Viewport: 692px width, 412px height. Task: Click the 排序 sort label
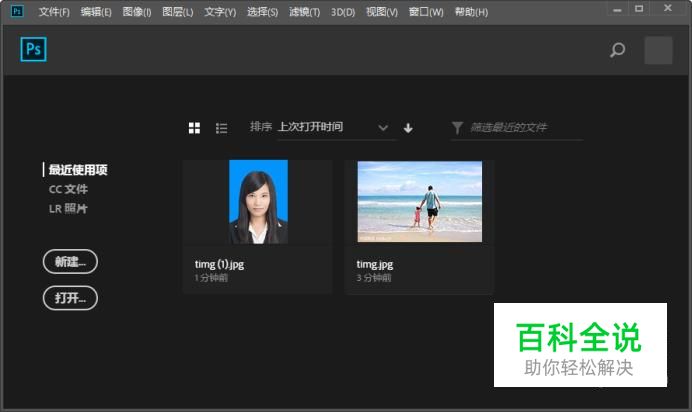point(261,127)
